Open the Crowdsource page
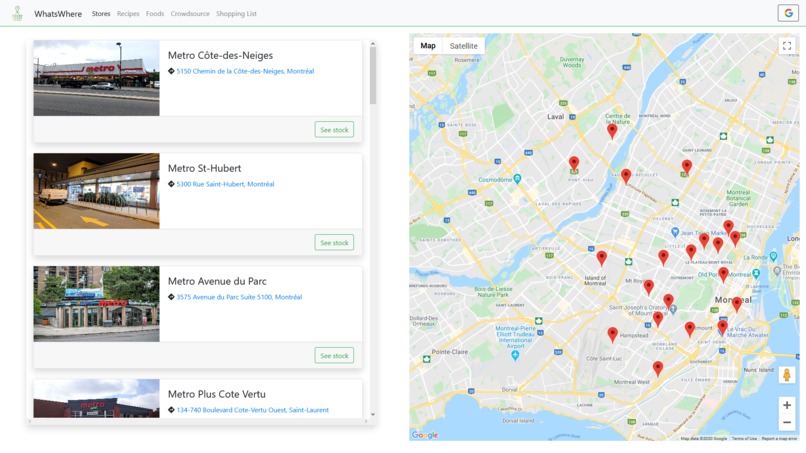 pyautogui.click(x=190, y=14)
